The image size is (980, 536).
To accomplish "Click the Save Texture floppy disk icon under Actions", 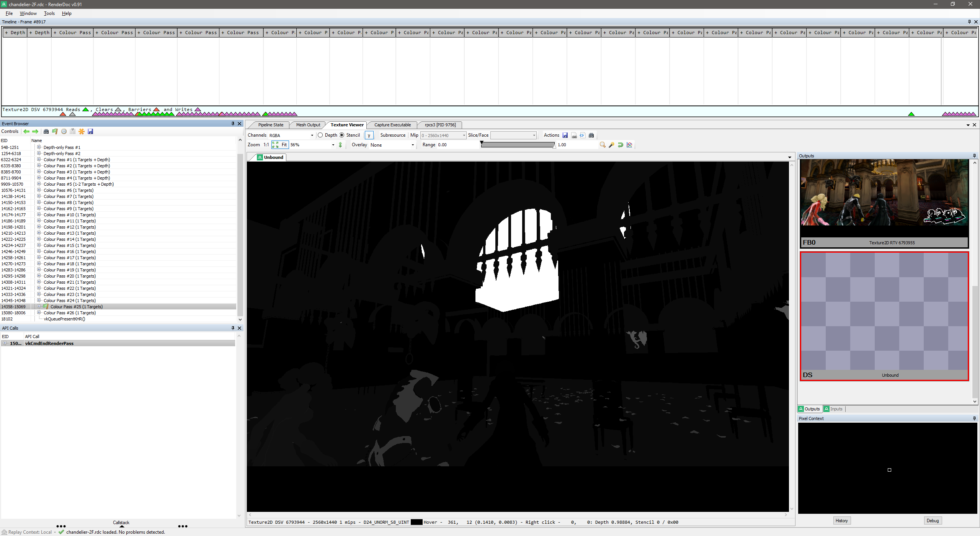I will [565, 135].
